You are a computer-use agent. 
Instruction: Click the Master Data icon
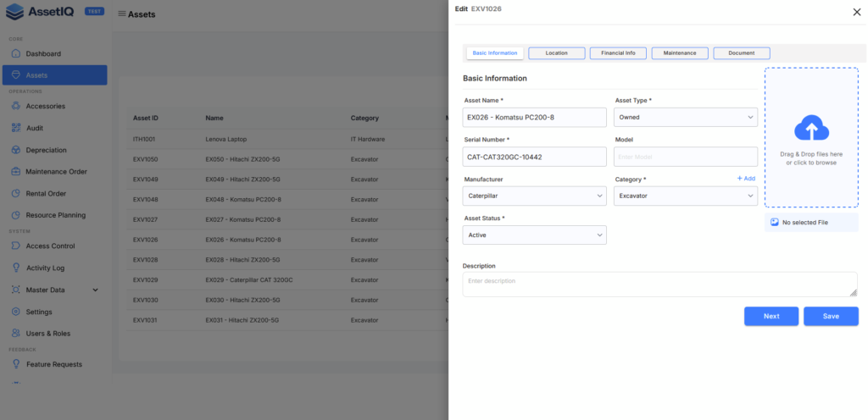pos(16,290)
